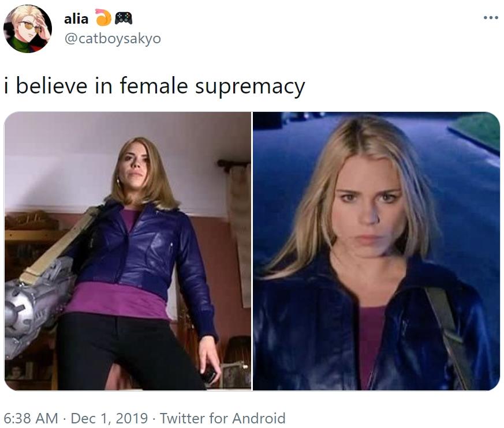Screen dimensions: 504x428
Task: Click alia's anime profile avatar
Action: click(28, 29)
